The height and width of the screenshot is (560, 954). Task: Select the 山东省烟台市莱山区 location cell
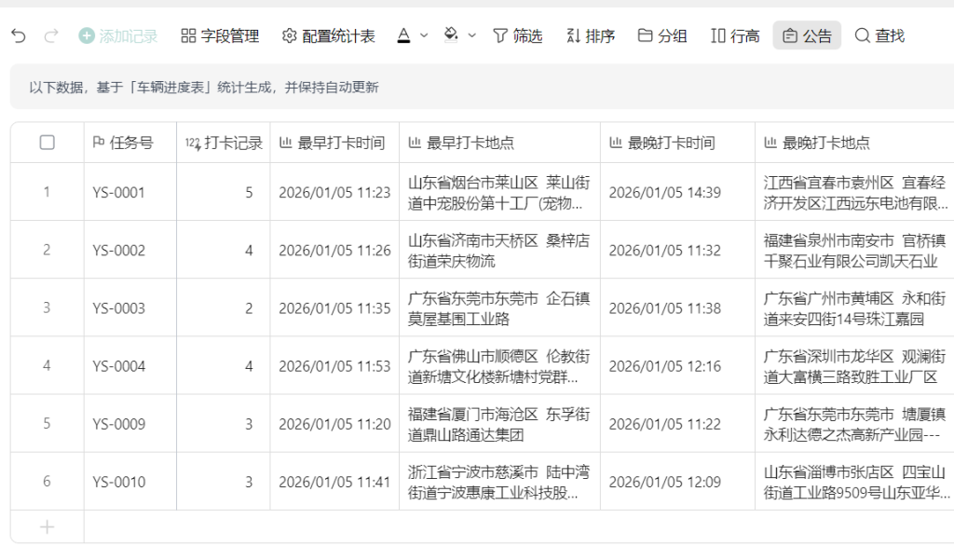click(499, 192)
